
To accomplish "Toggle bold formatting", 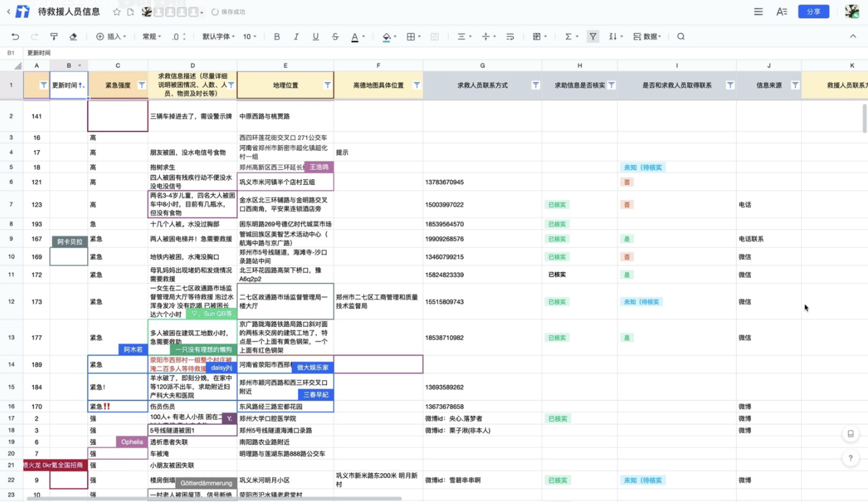I will pyautogui.click(x=277, y=36).
